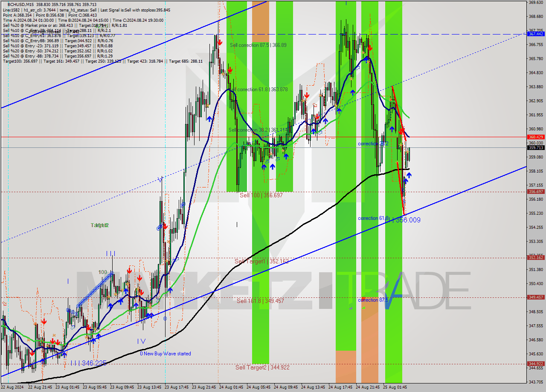Select 'Sell correction 61.8 | 363.878' label
The height and width of the screenshot is (392, 546).
[x=258, y=89]
